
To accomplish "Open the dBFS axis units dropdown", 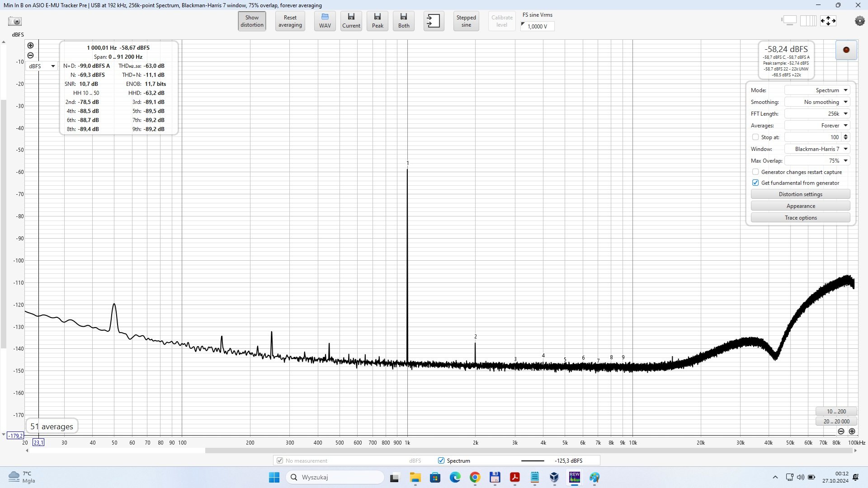I will [42, 66].
